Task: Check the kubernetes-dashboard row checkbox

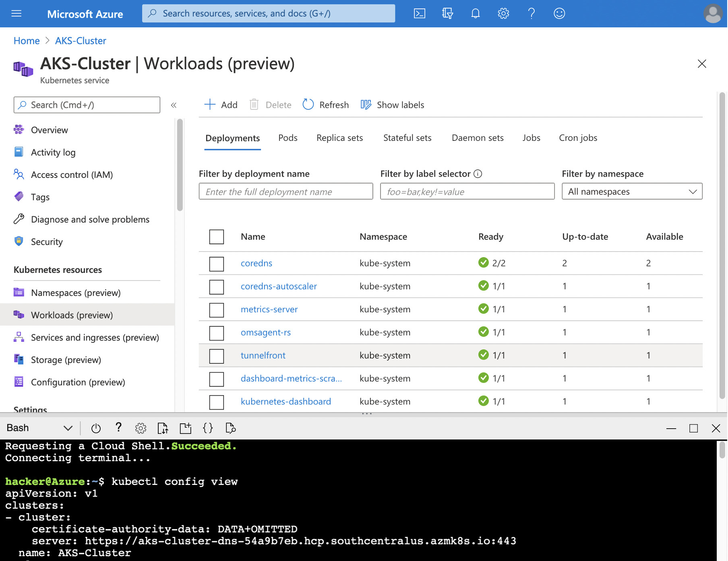Action: tap(217, 402)
